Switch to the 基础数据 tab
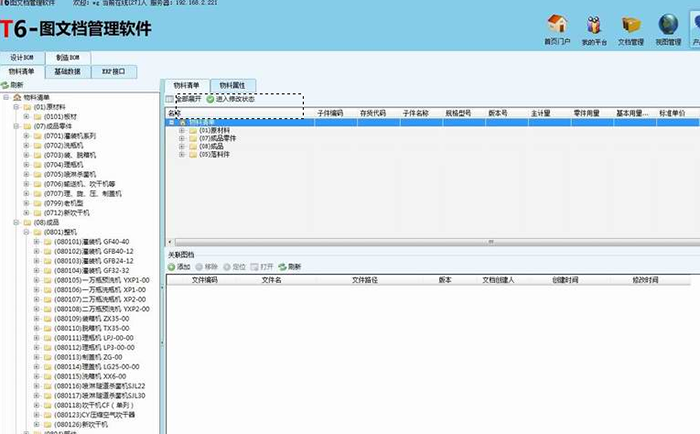 (68, 71)
